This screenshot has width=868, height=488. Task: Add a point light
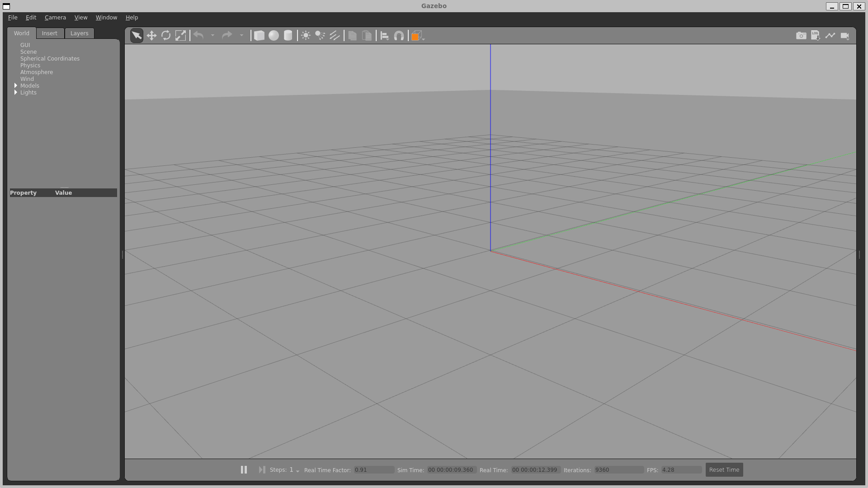tap(306, 36)
